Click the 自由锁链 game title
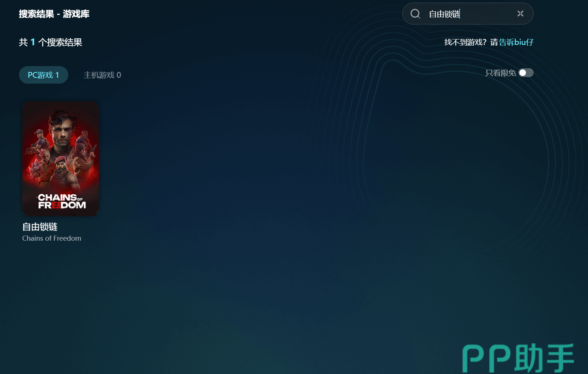This screenshot has height=374, width=588. 40,227
